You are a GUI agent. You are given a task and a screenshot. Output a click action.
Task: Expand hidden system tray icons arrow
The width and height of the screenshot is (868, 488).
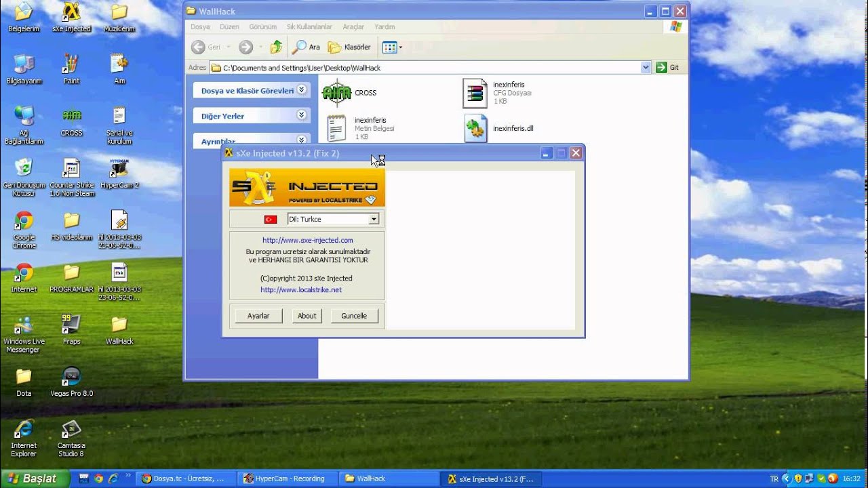(x=787, y=479)
